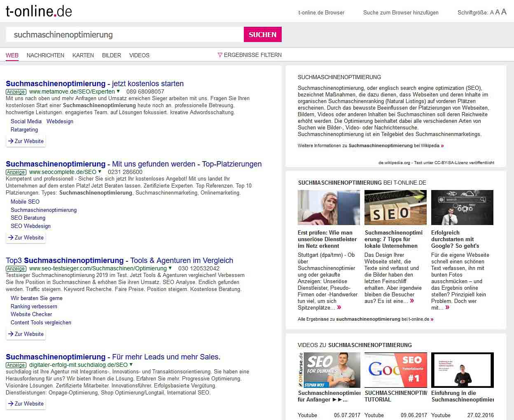Open 'Weitere Informationen ... bei Wikipedia' link
Image resolution: width=514 pixels, height=420 pixels.
pyautogui.click(x=371, y=145)
